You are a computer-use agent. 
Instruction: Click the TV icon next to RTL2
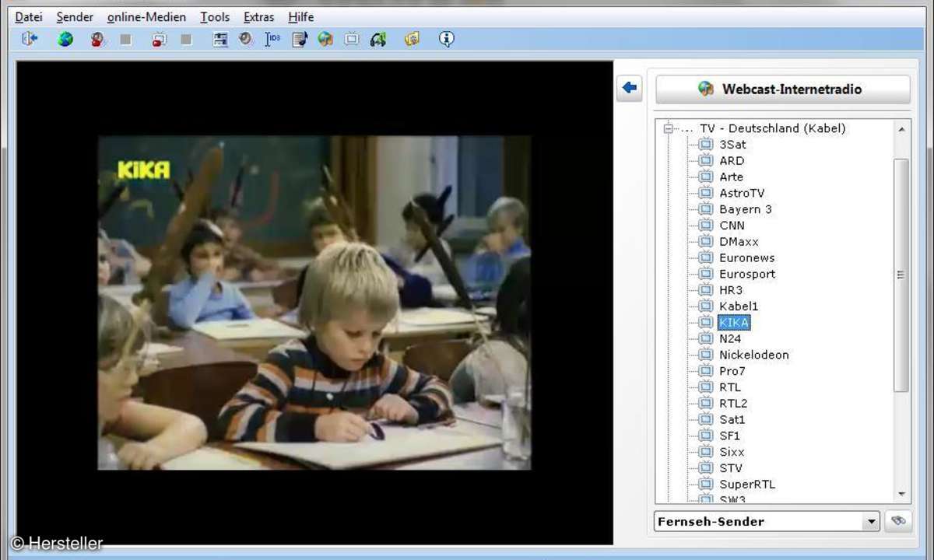(x=705, y=403)
